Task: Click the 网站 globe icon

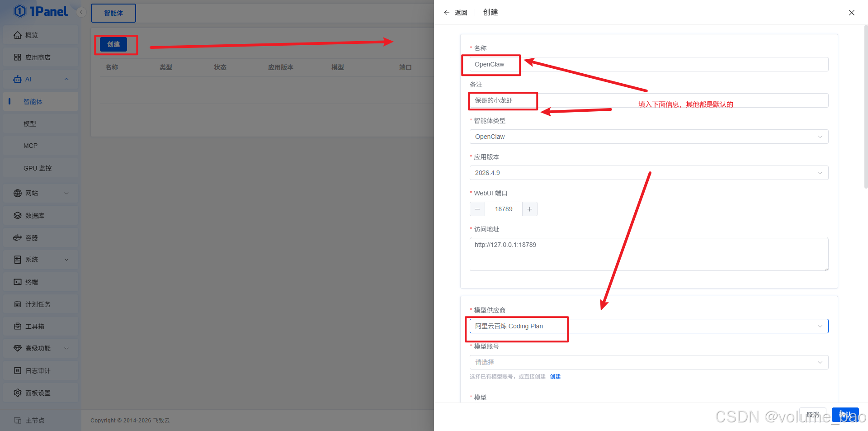Action: coord(18,193)
